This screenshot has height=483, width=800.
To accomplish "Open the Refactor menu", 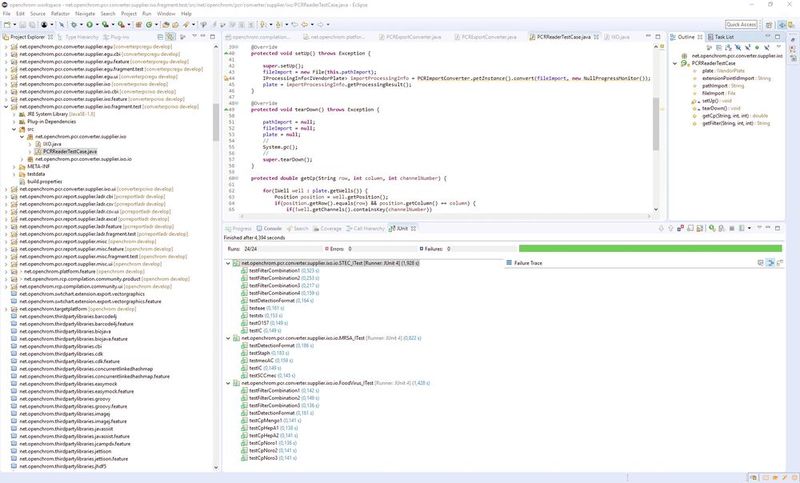I will point(62,14).
